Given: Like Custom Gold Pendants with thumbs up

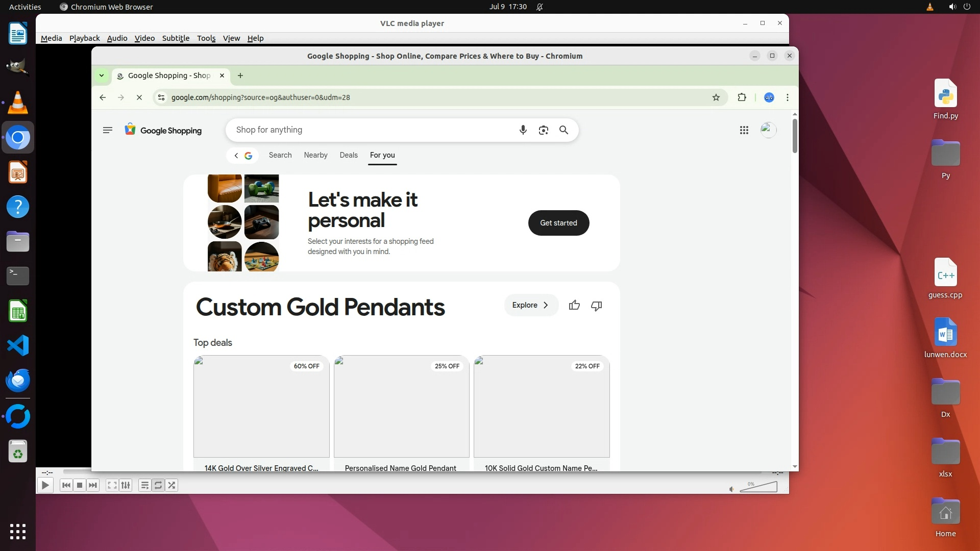Looking at the screenshot, I should click(x=574, y=305).
